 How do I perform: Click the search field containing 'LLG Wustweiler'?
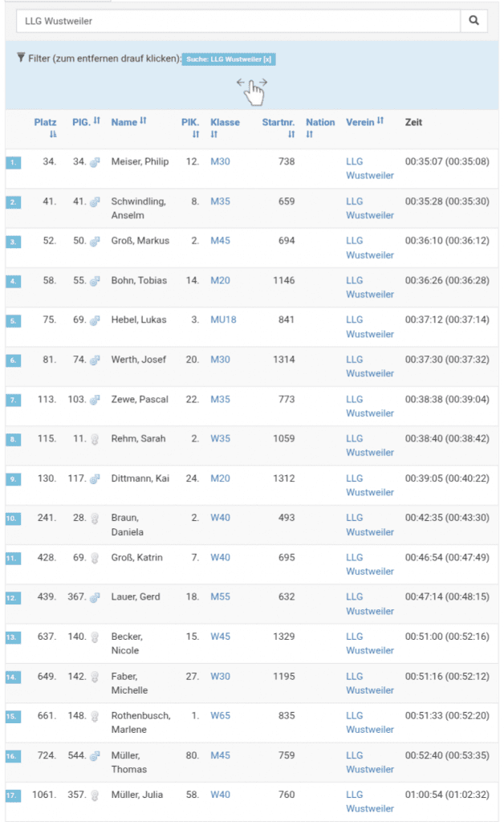click(238, 21)
